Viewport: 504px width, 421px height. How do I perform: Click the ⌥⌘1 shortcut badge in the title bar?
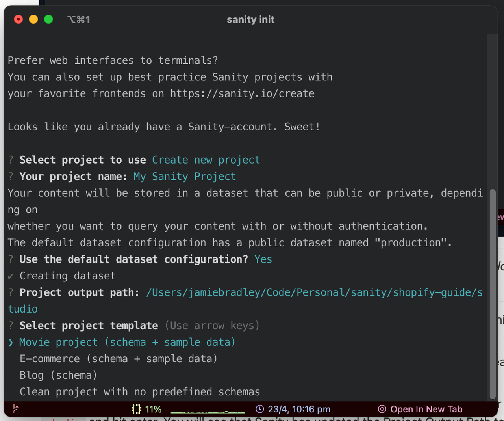79,19
